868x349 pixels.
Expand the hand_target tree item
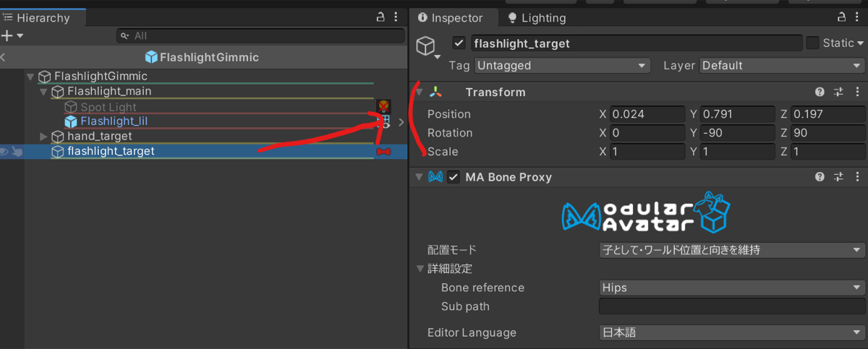pyautogui.click(x=43, y=137)
